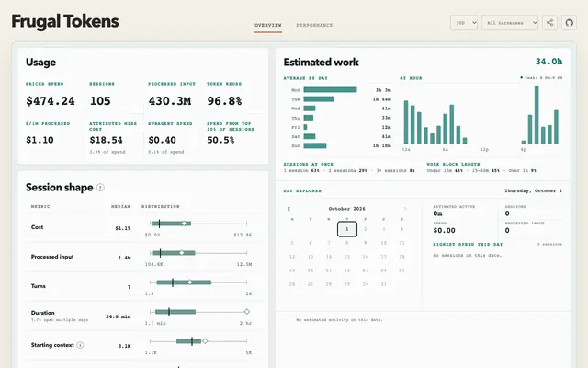
Task: Select October 15 in the calendar
Action: 347,257
